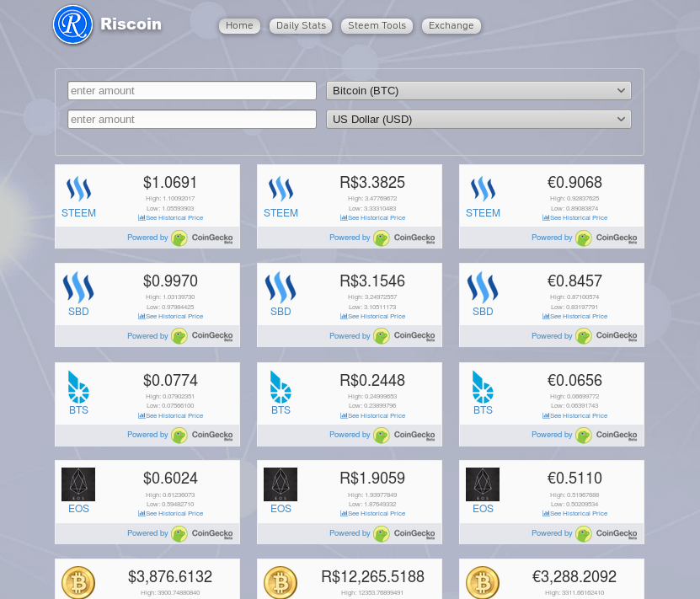Click the R$0.2448 BTS price value
Viewport: 700px width, 599px height.
click(x=372, y=380)
